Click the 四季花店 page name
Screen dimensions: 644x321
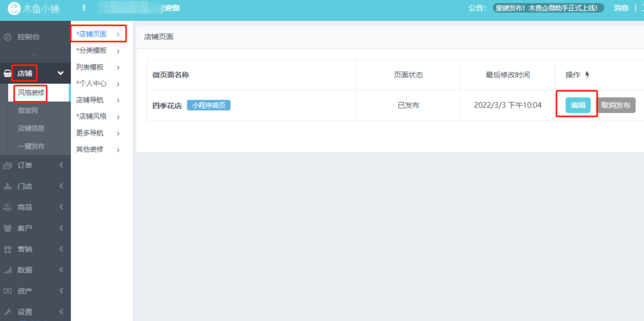point(167,106)
